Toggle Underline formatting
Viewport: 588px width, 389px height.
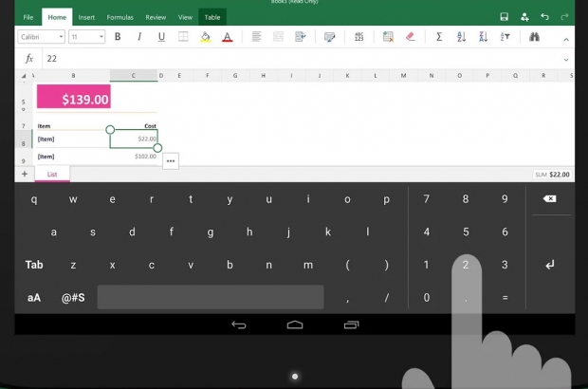pos(161,36)
